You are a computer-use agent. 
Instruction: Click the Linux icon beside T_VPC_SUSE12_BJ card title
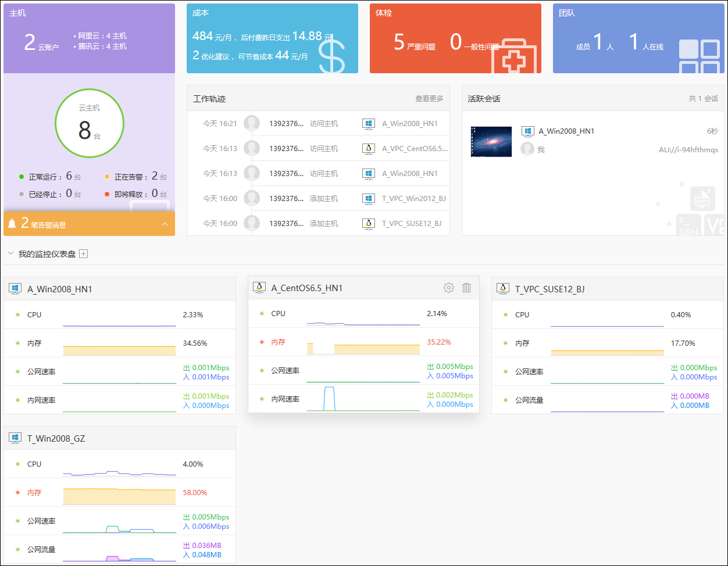pyautogui.click(x=503, y=289)
